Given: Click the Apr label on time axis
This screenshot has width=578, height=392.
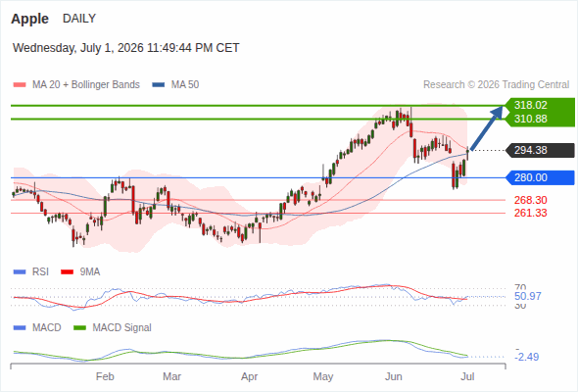Looking at the screenshot, I should click(249, 376).
